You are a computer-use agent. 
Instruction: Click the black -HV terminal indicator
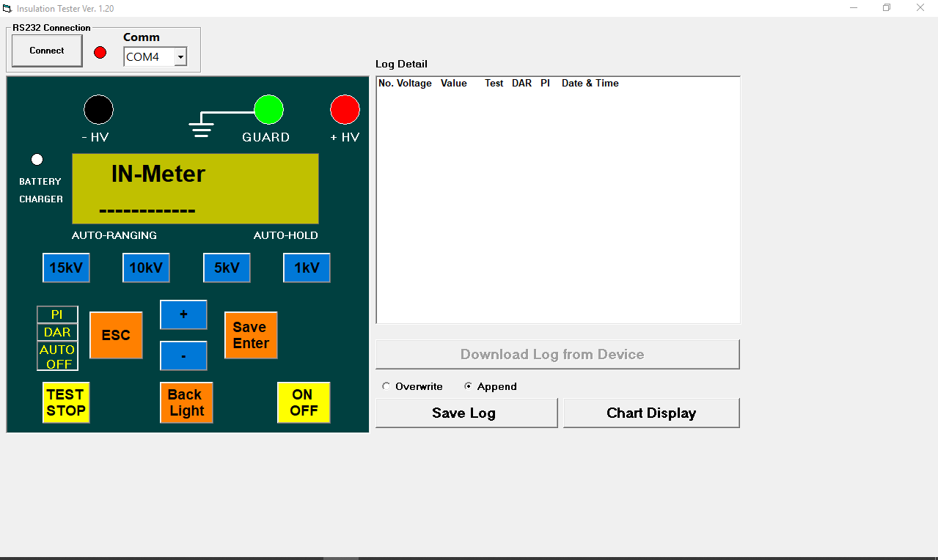click(98, 110)
